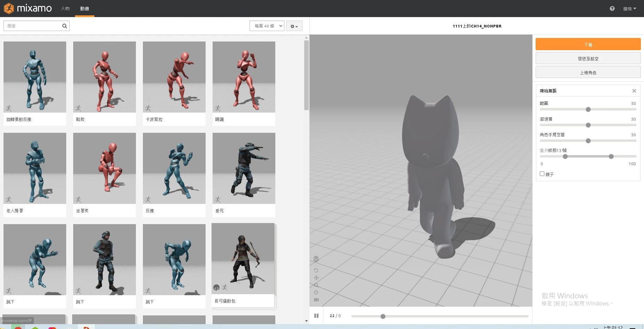Image resolution: width=644 pixels, height=329 pixels.
Task: Click the 發送至航空 button
Action: click(x=588, y=58)
